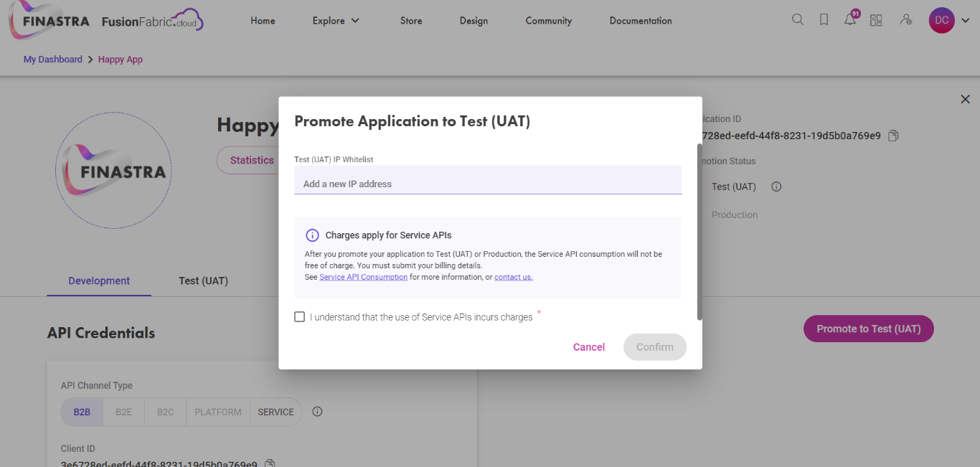Select the SERVICE channel type

coord(275,412)
